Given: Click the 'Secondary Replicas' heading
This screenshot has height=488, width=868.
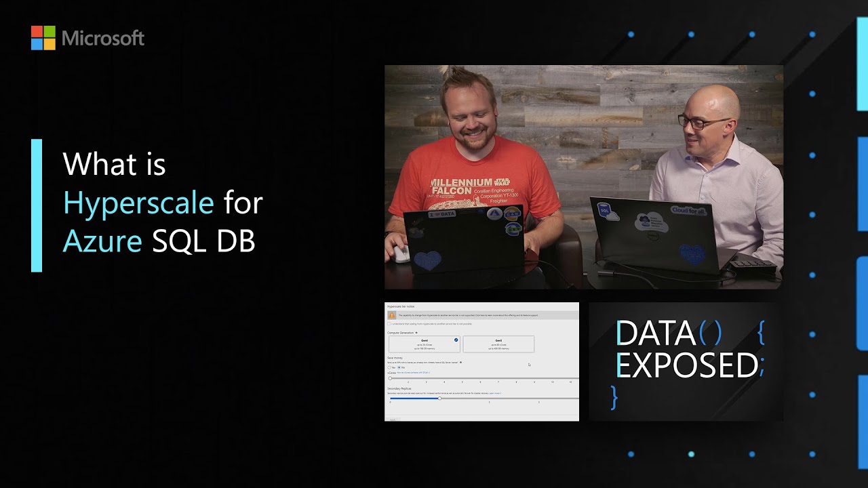Looking at the screenshot, I should click(x=399, y=388).
